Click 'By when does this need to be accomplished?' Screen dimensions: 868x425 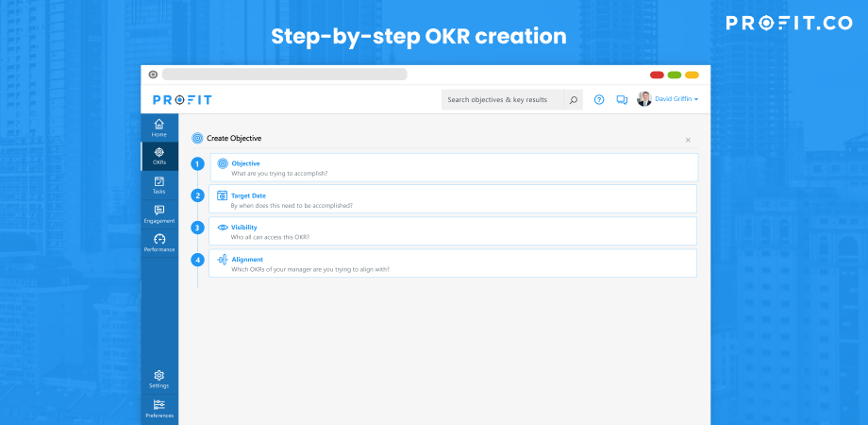pos(292,206)
